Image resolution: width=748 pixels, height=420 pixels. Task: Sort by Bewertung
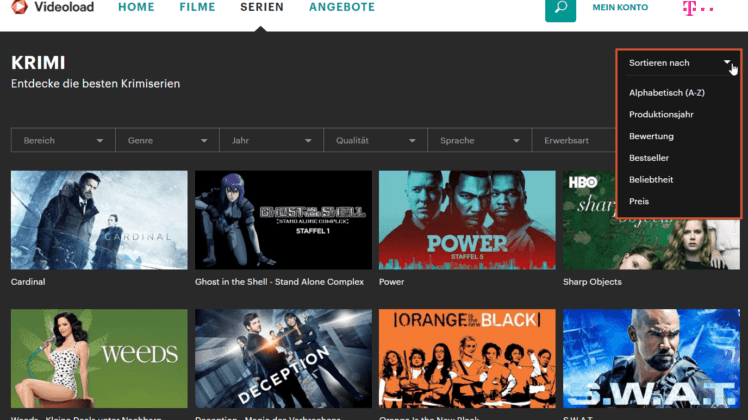tap(651, 136)
